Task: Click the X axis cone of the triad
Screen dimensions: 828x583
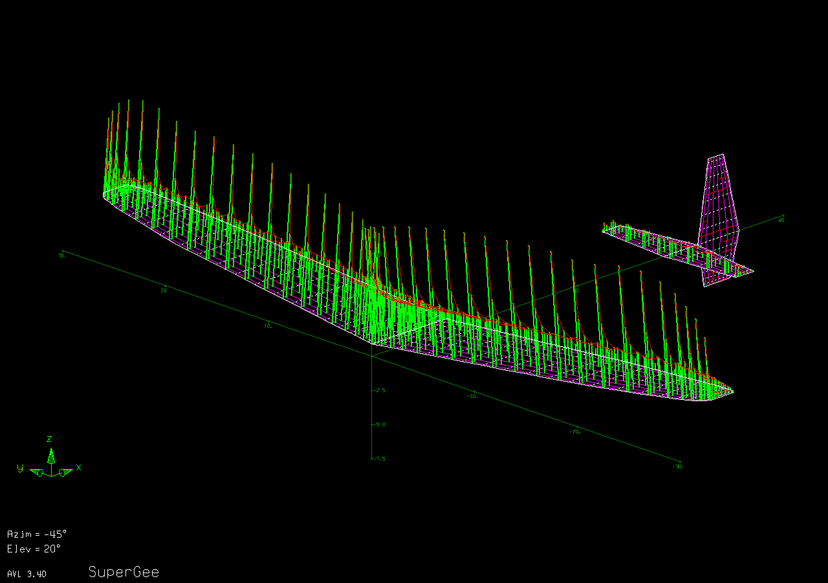Action: coord(67,470)
